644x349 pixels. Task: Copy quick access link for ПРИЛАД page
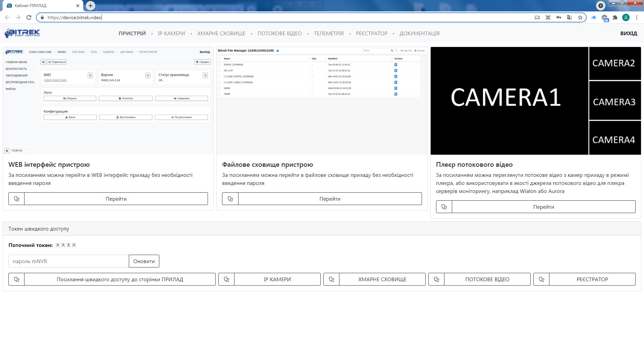[16, 279]
